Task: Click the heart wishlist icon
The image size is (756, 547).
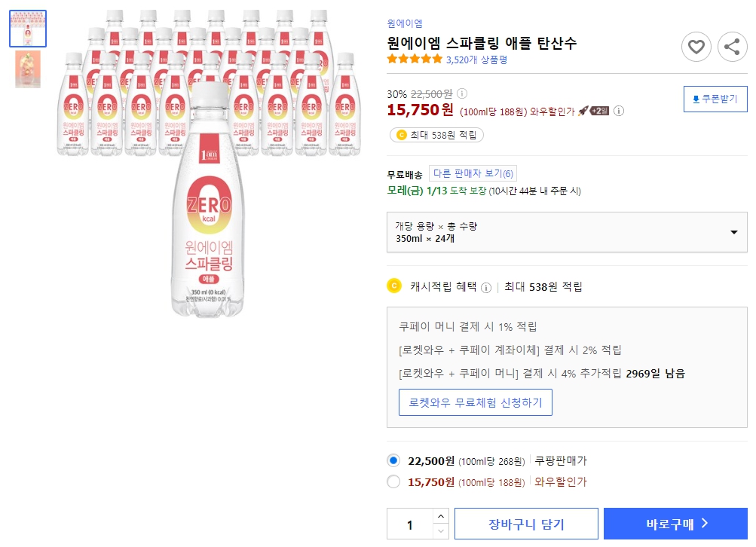Action: (696, 47)
